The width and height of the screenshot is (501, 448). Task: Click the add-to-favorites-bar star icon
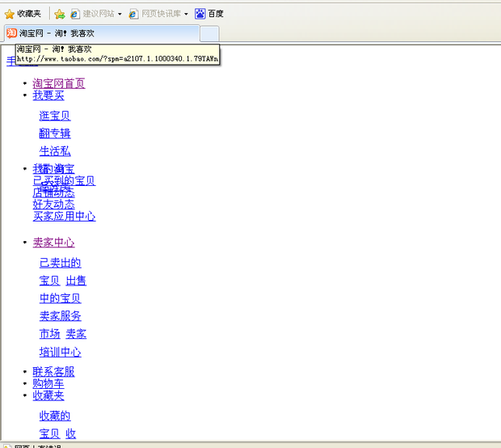point(59,14)
